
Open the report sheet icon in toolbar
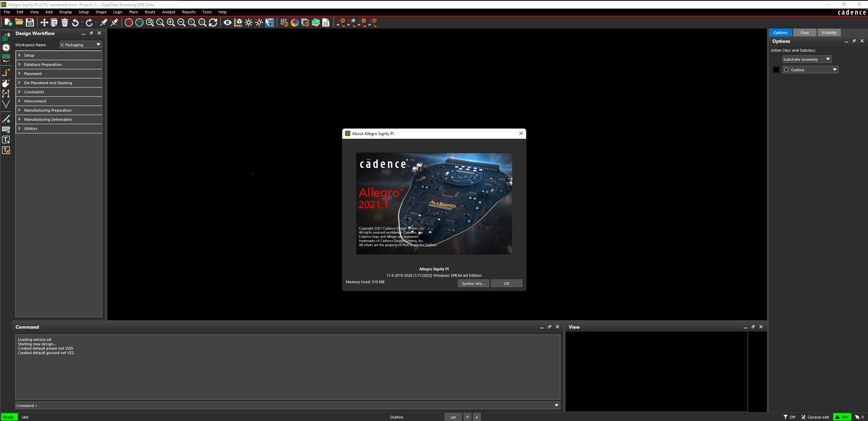point(325,22)
